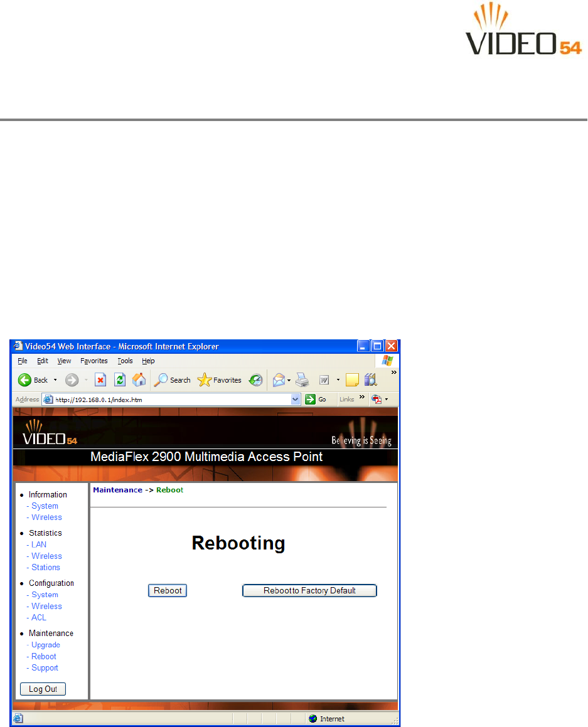Click the title bar Internet Explorer icon
588x727 pixels.
(x=18, y=346)
